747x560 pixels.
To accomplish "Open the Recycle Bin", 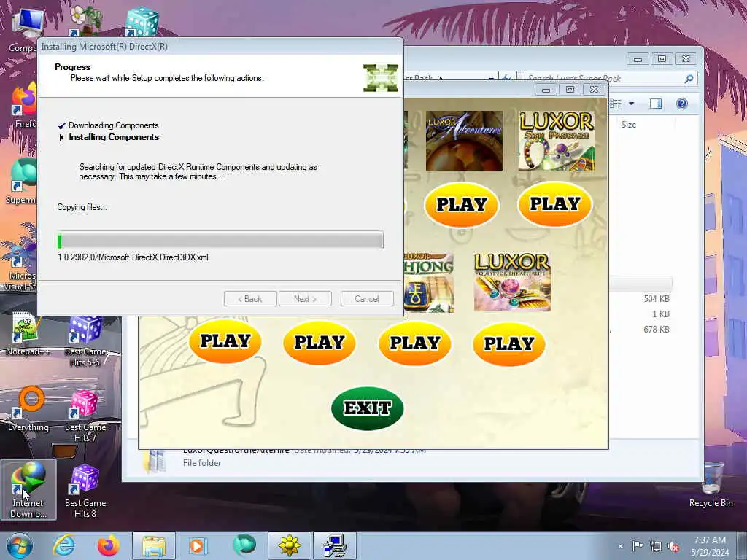I will point(711,485).
